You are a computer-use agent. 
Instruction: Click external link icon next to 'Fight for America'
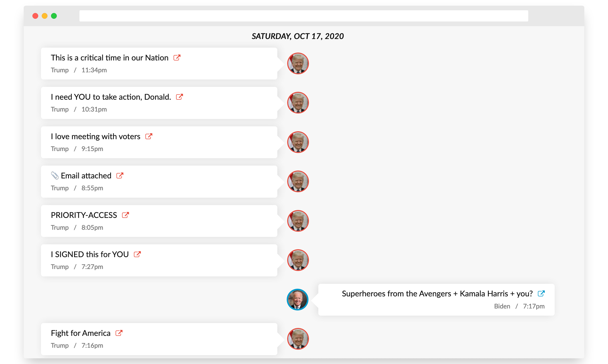point(119,333)
